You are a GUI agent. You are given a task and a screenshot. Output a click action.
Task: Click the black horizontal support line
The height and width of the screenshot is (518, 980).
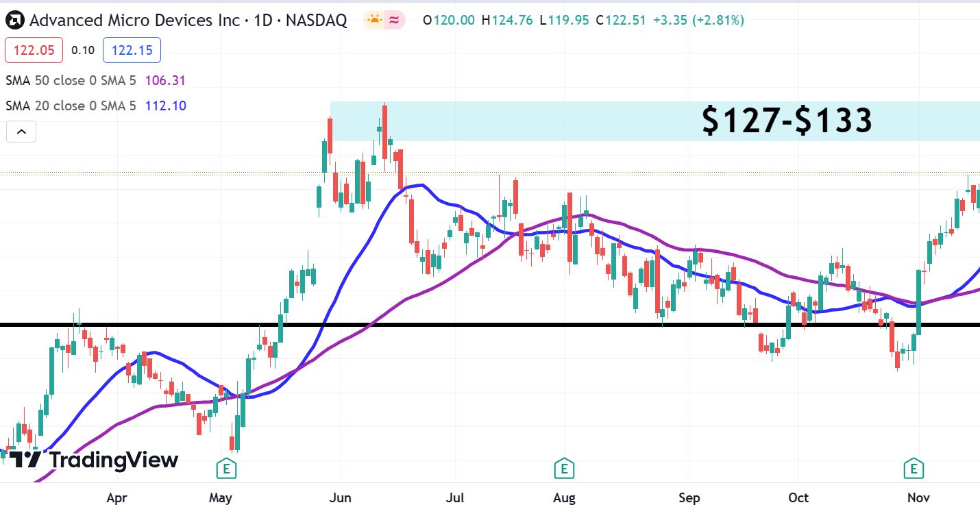(x=490, y=325)
